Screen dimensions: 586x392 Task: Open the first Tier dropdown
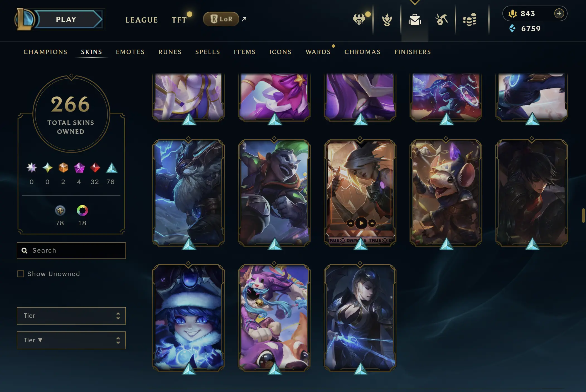71,316
